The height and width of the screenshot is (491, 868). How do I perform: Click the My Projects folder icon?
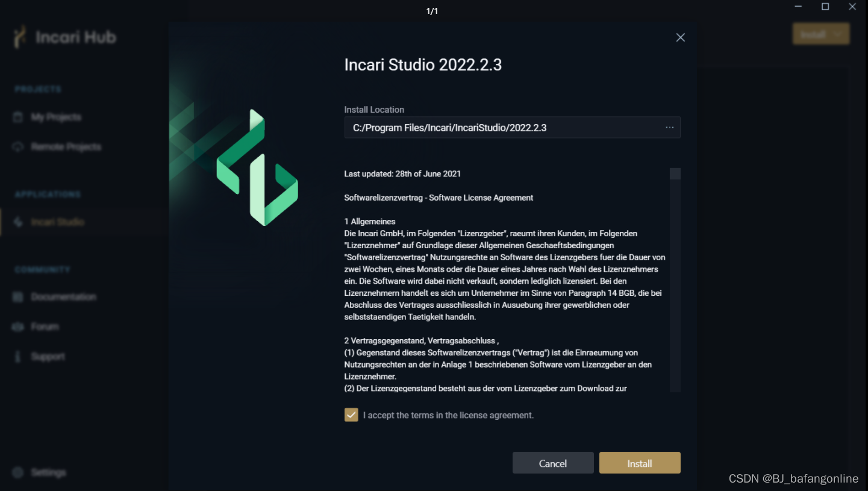pos(18,117)
